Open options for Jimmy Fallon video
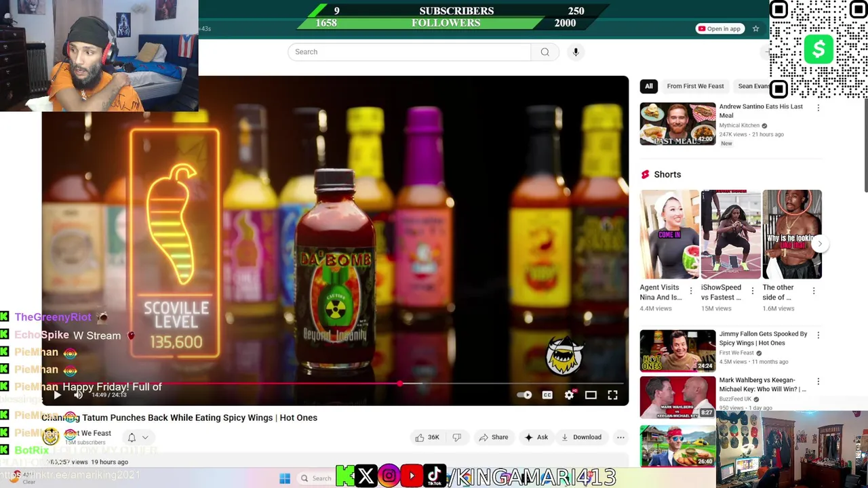This screenshot has height=488, width=868. (818, 335)
